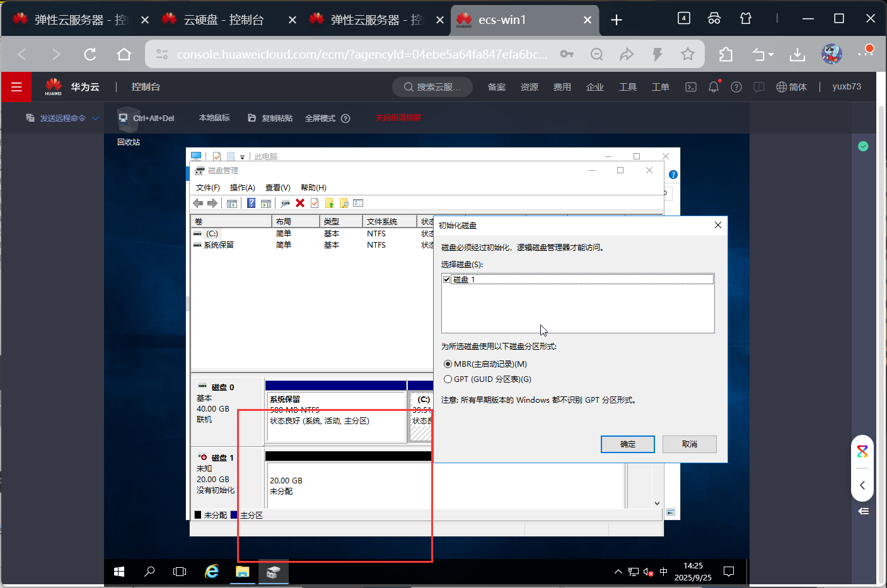Open the 帮助(H) menu

point(313,188)
